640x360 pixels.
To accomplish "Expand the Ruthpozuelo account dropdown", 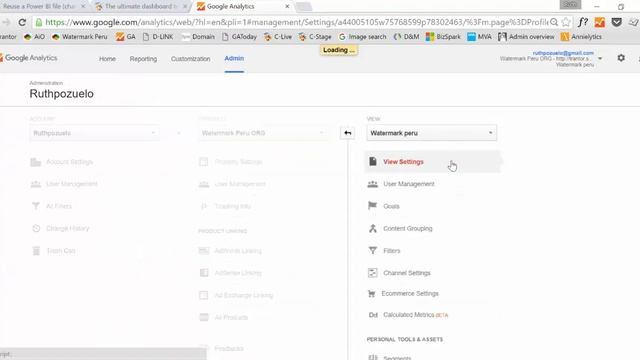I will 94,133.
